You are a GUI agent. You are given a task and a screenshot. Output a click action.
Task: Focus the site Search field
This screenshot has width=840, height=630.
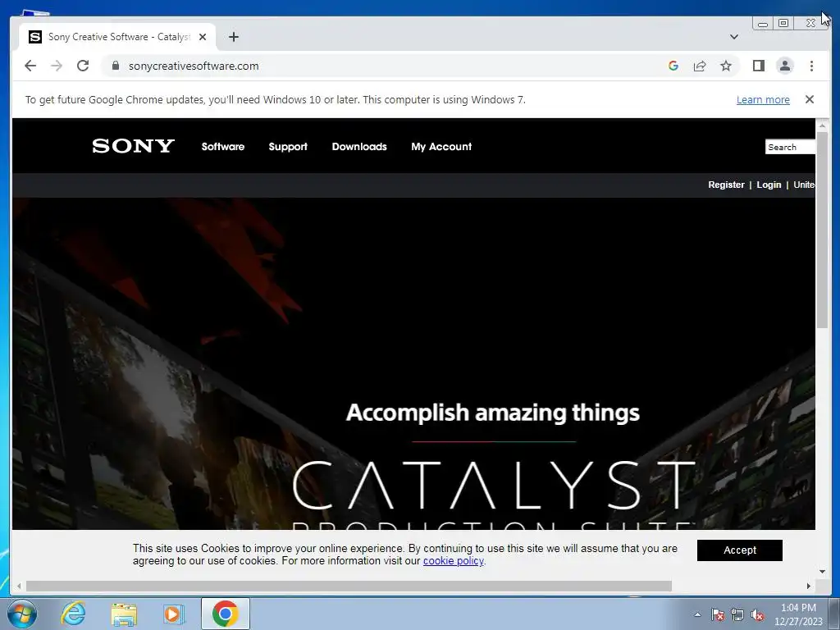pyautogui.click(x=790, y=147)
